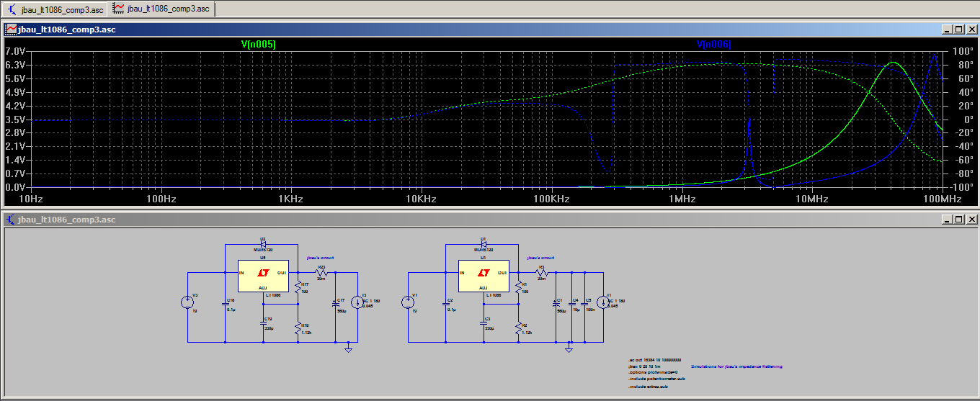
Task: Click the 560µ value of C17
Action: (342, 311)
